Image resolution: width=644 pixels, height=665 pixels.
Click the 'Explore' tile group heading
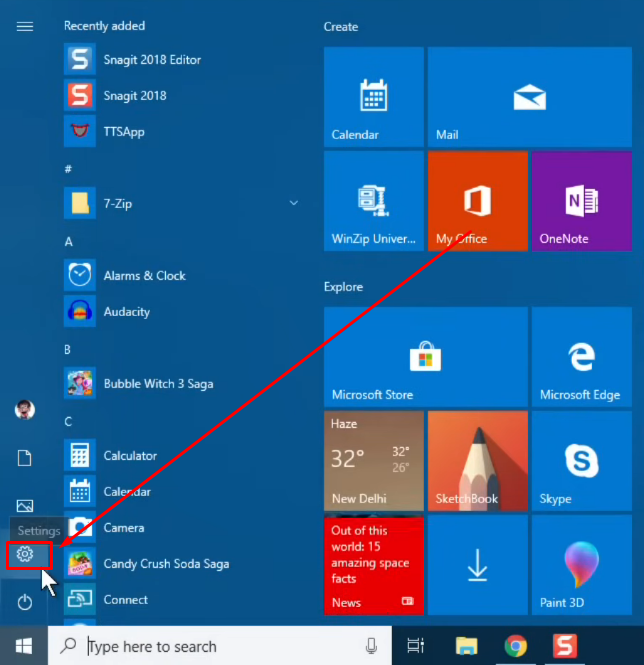click(343, 287)
